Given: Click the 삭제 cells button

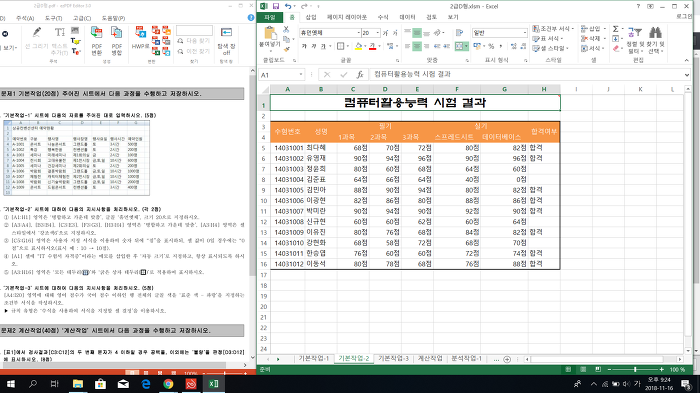Looking at the screenshot, I should (x=593, y=38).
